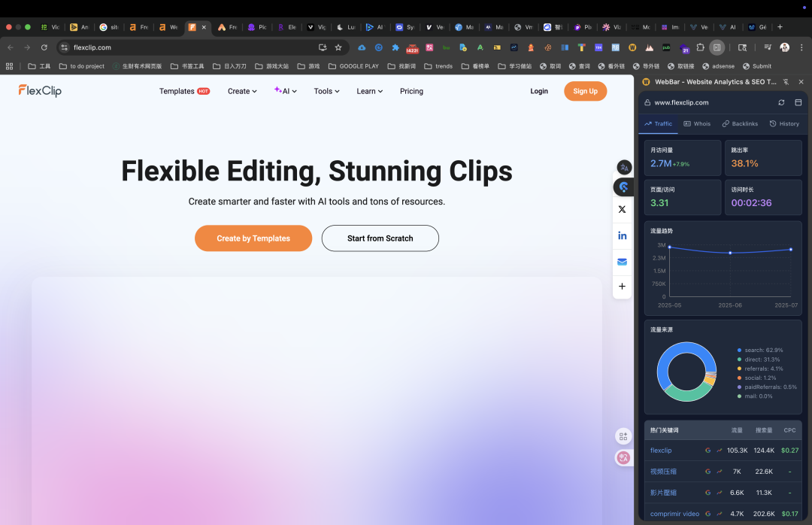The height and width of the screenshot is (525, 812).
Task: Click trend icon in comprimir video row
Action: [720, 514]
